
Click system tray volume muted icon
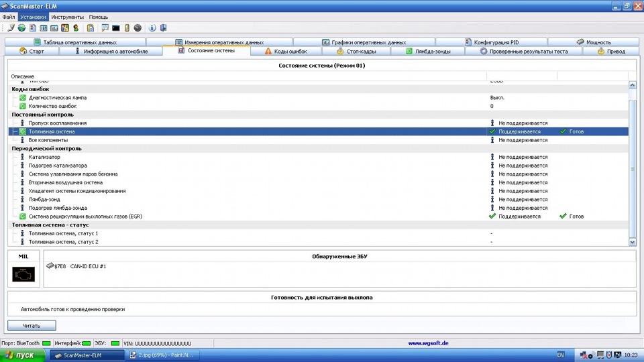584,355
